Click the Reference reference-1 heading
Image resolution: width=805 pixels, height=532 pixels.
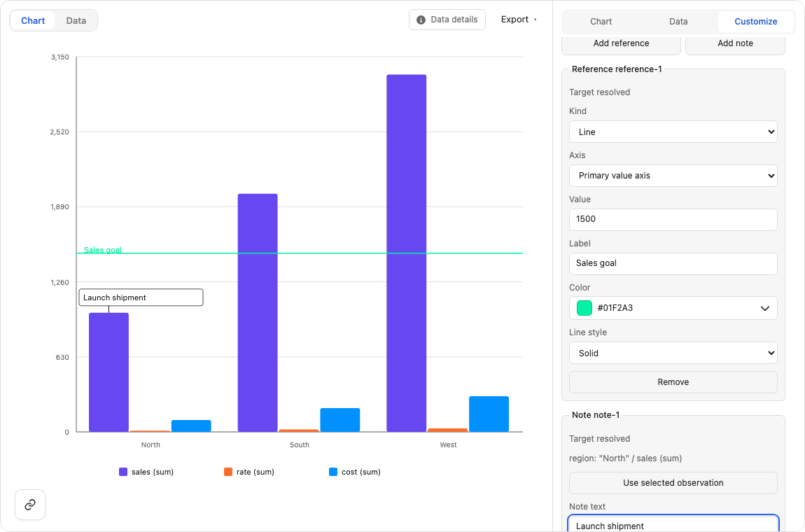[617, 69]
